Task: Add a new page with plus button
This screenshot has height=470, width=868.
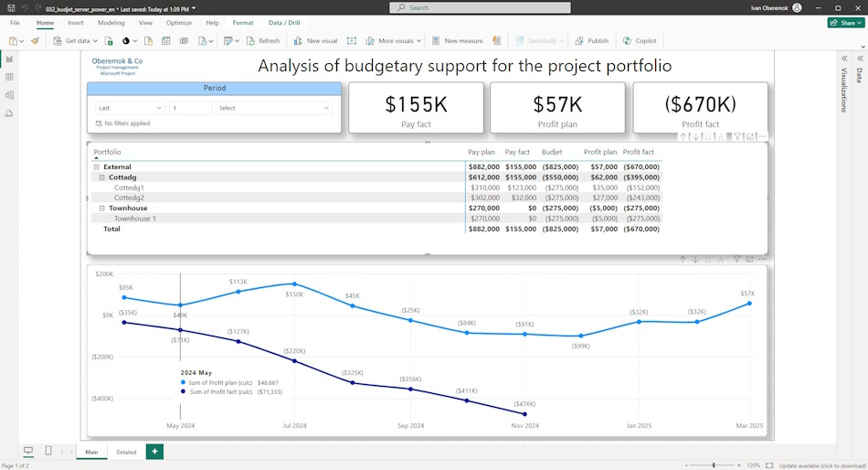Action: 154,452
